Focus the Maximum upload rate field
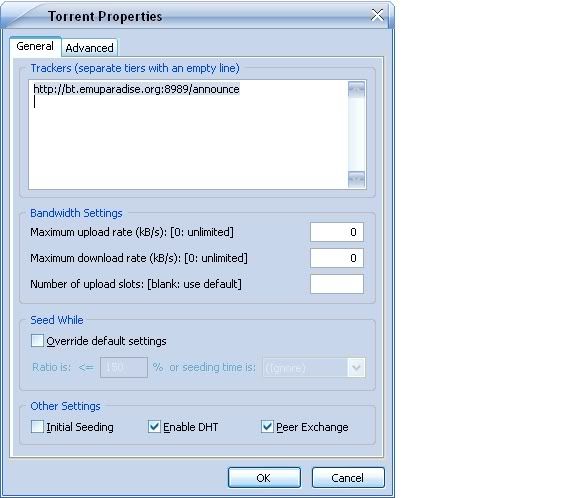The image size is (581, 498). click(x=337, y=232)
